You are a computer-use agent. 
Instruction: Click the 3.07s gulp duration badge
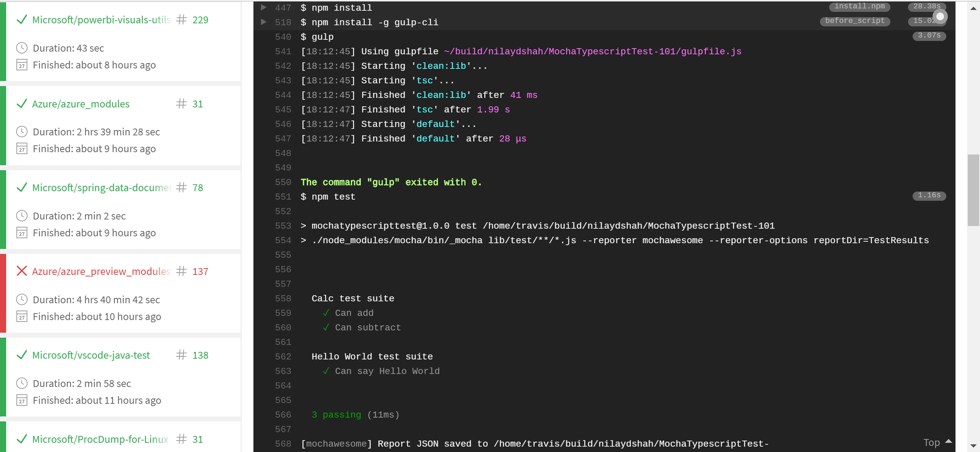pos(929,36)
